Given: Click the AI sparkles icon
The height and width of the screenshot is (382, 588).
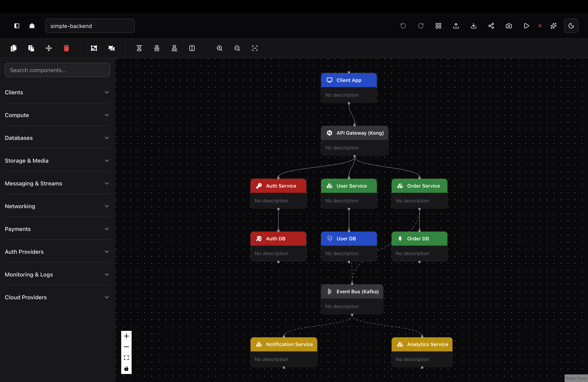Looking at the screenshot, I should [x=553, y=26].
